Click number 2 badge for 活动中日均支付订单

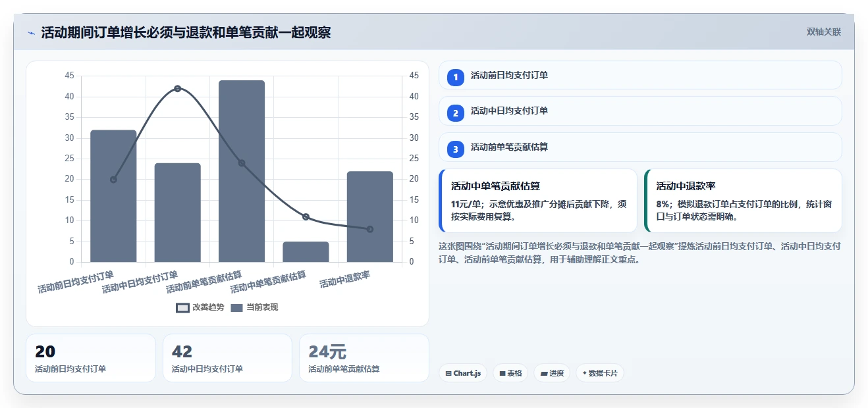[x=456, y=113]
